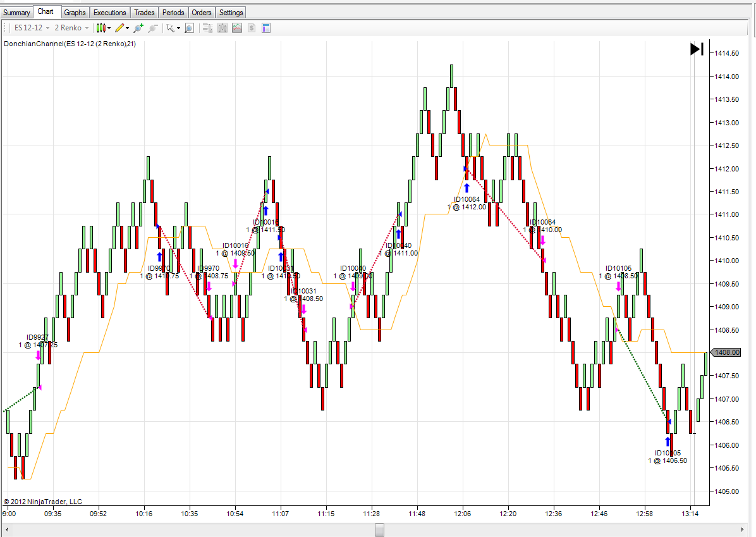Toggle the chart trader icon
The width and height of the screenshot is (756, 537).
[x=207, y=28]
